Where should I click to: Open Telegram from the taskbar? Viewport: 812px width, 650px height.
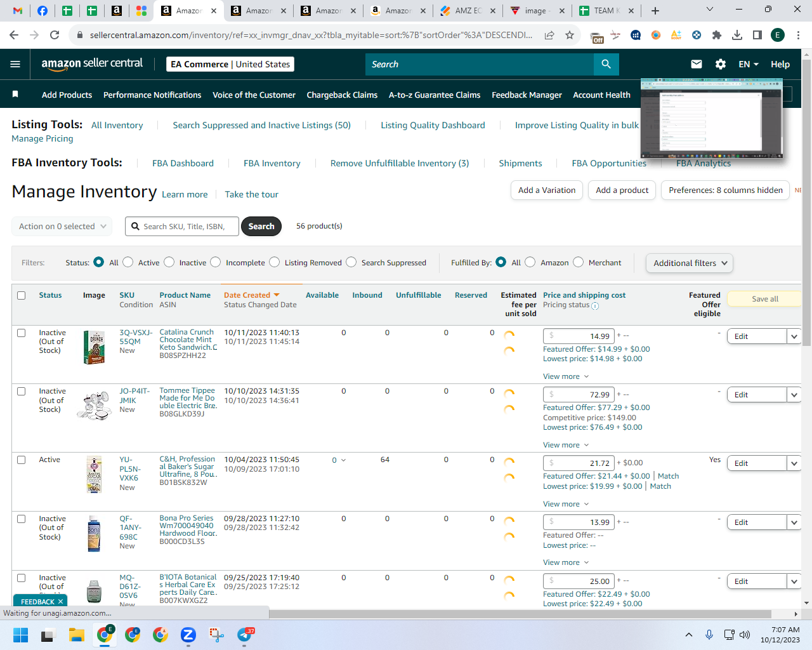click(244, 635)
